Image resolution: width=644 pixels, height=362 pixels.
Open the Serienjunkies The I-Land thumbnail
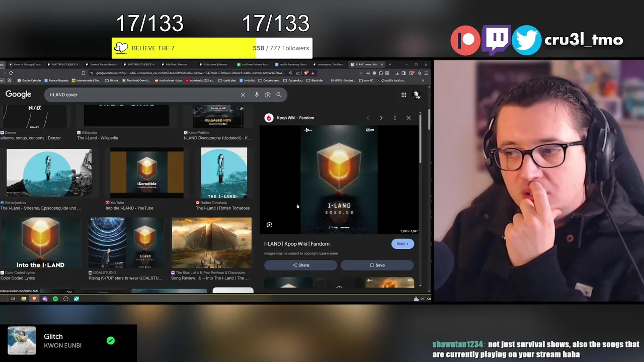click(49, 173)
